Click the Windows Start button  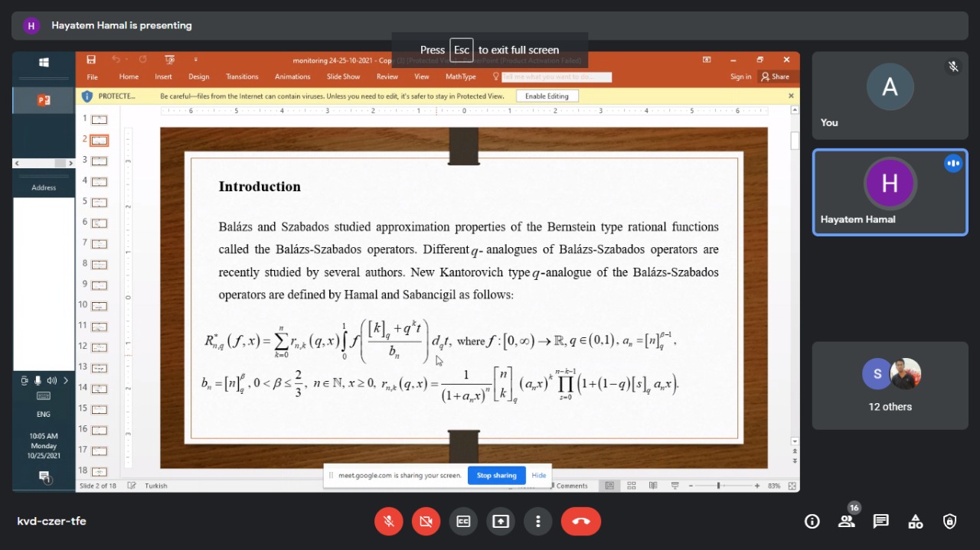44,62
